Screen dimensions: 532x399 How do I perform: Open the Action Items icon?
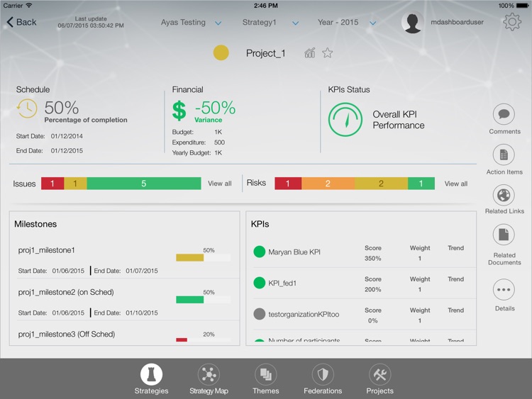[x=504, y=155]
